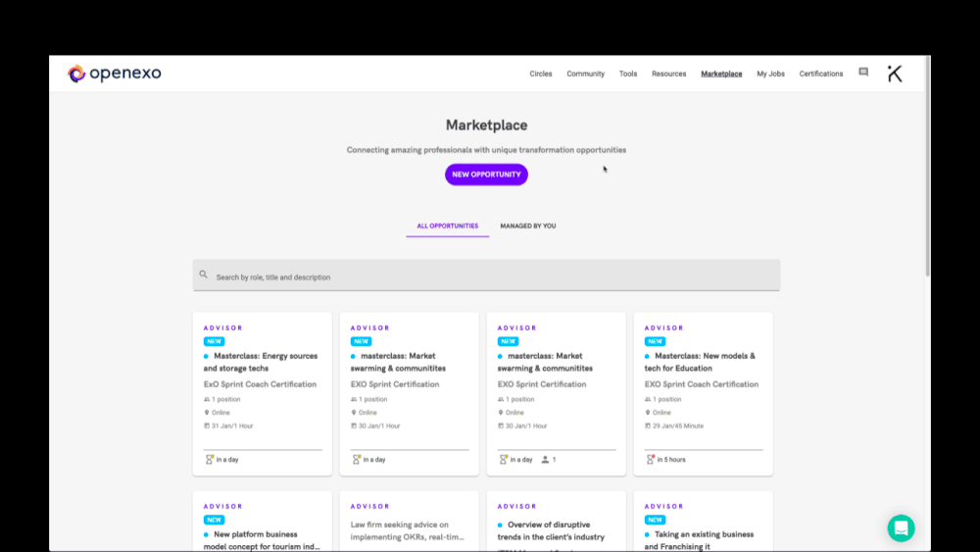Click the openexo logo
Image resolution: width=980 pixels, height=552 pixels.
(115, 74)
